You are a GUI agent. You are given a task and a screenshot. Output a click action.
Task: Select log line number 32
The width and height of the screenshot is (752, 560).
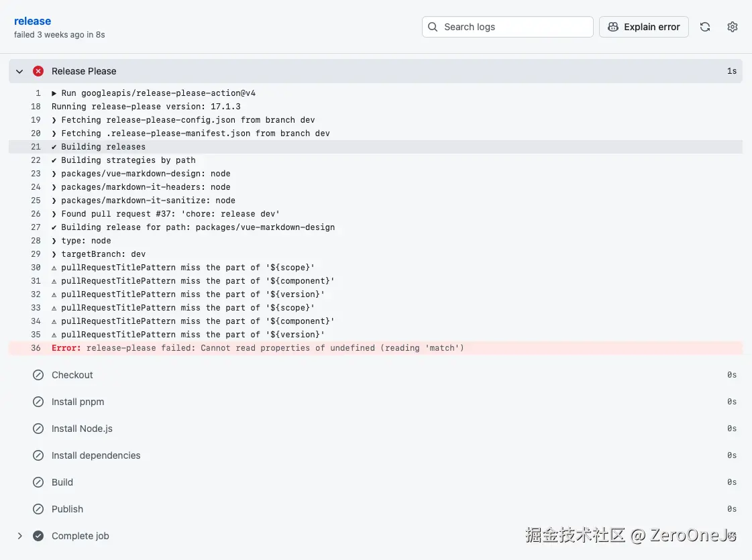[x=36, y=294]
